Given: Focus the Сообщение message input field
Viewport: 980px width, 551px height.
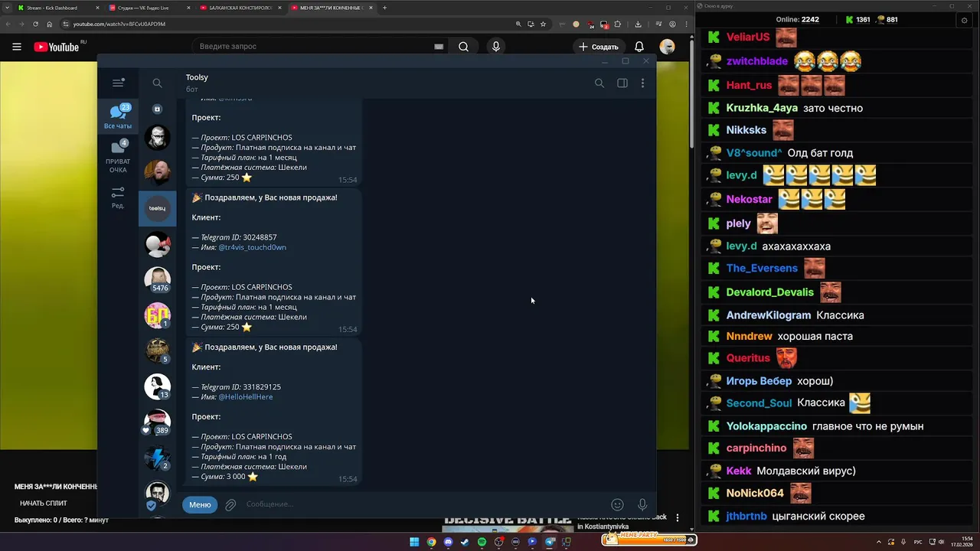Looking at the screenshot, I should (x=421, y=504).
